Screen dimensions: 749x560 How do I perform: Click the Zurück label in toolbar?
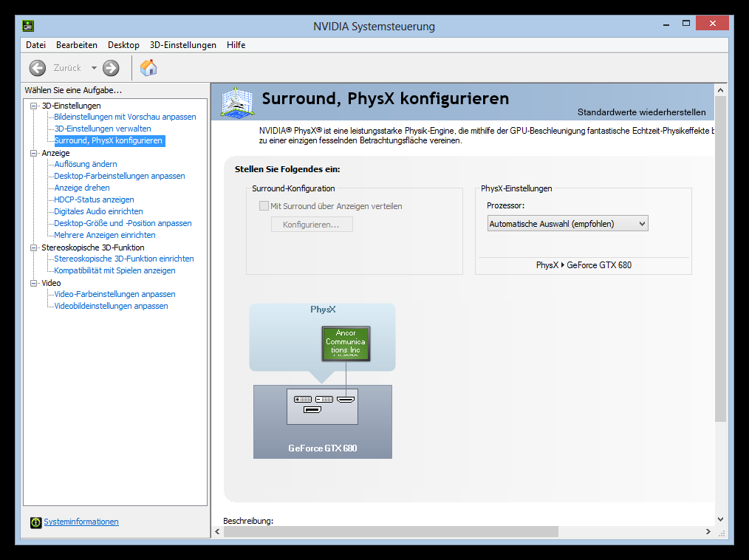pos(67,68)
